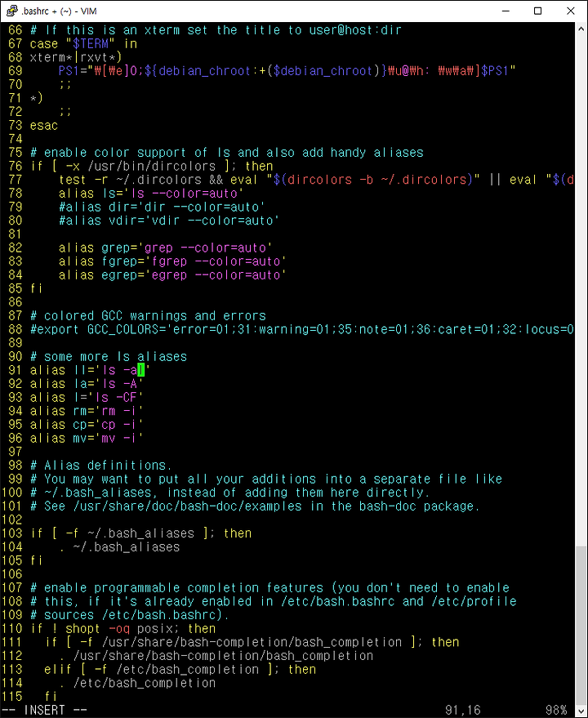Click '~/.bash_aliases,' in the line 100 comment

tap(97, 493)
